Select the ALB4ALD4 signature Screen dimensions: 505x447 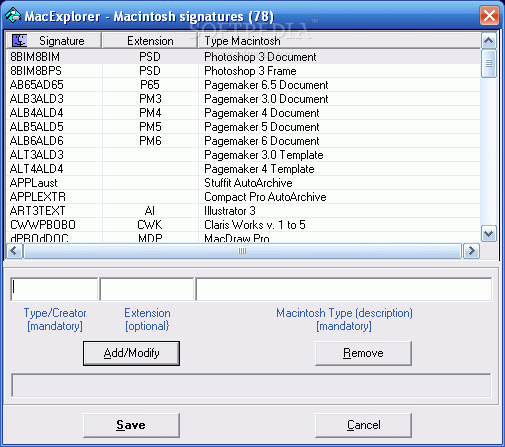coord(37,113)
